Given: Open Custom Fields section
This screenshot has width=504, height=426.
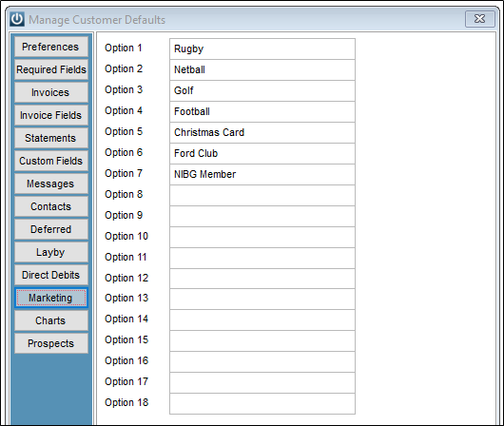Looking at the screenshot, I should click(51, 161).
